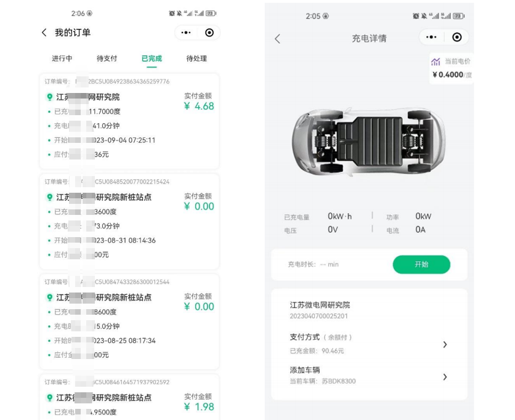Select the 已完成 tab
Viewport: 515px width, 420px height.
pos(152,59)
